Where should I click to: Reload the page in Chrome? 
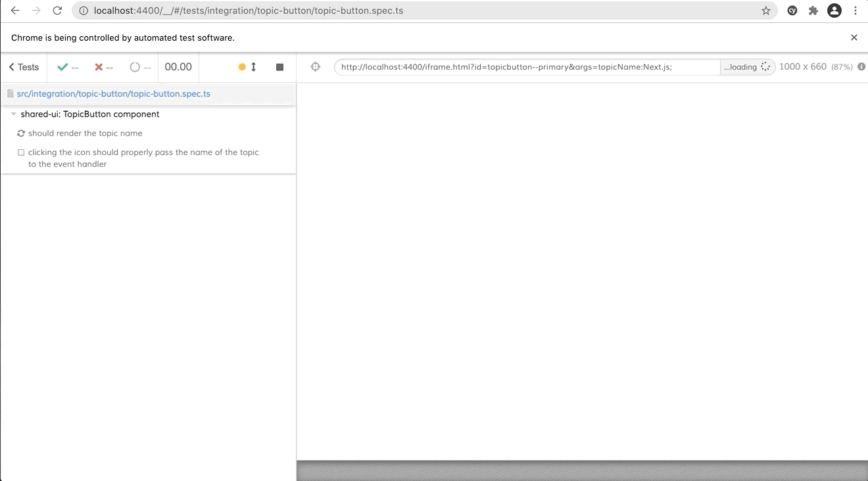pyautogui.click(x=57, y=11)
